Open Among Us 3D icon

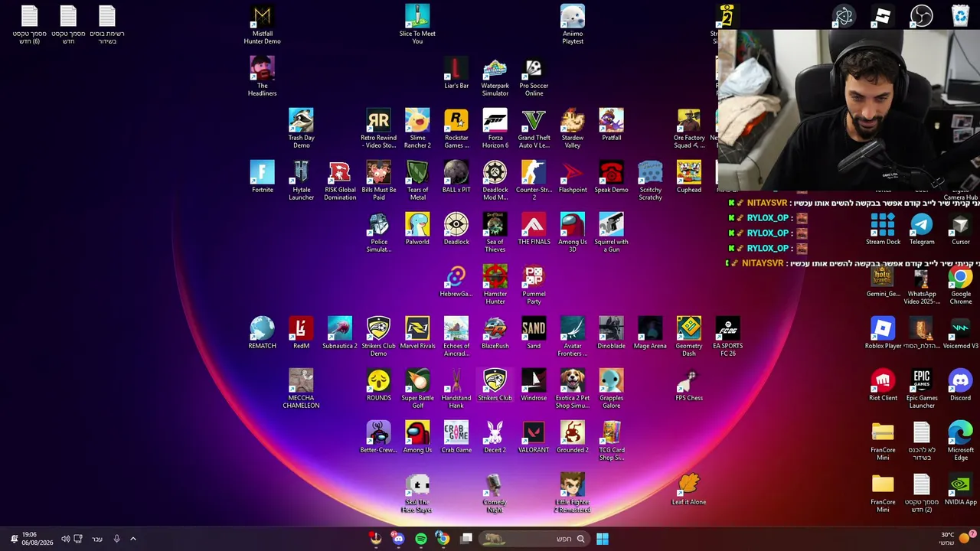[573, 233]
